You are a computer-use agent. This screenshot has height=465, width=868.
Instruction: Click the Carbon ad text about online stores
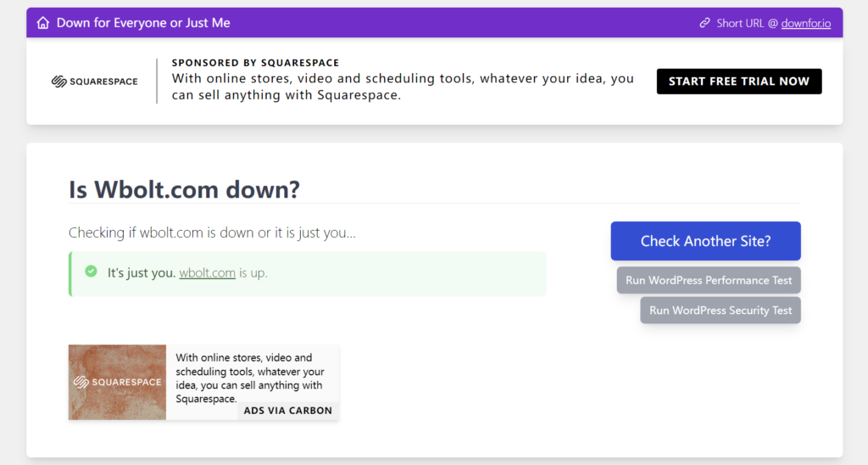[x=250, y=378]
